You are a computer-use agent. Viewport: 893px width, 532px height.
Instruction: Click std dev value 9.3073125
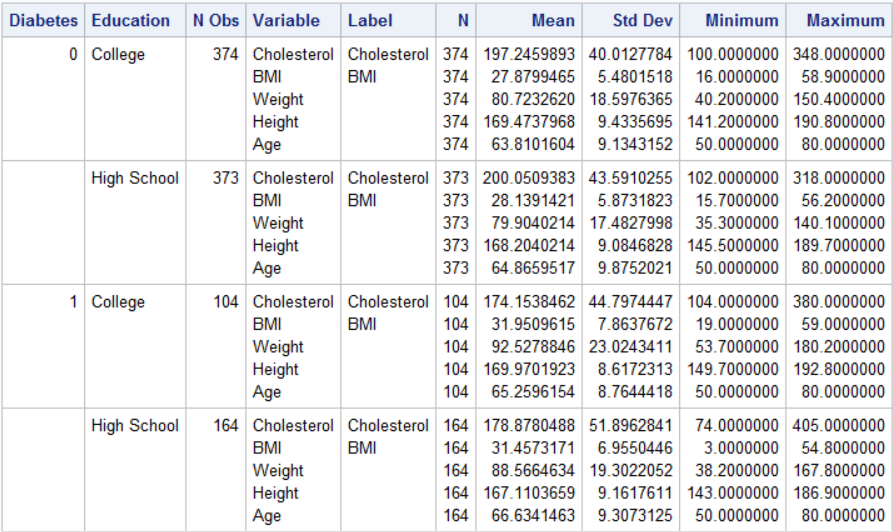point(635,515)
